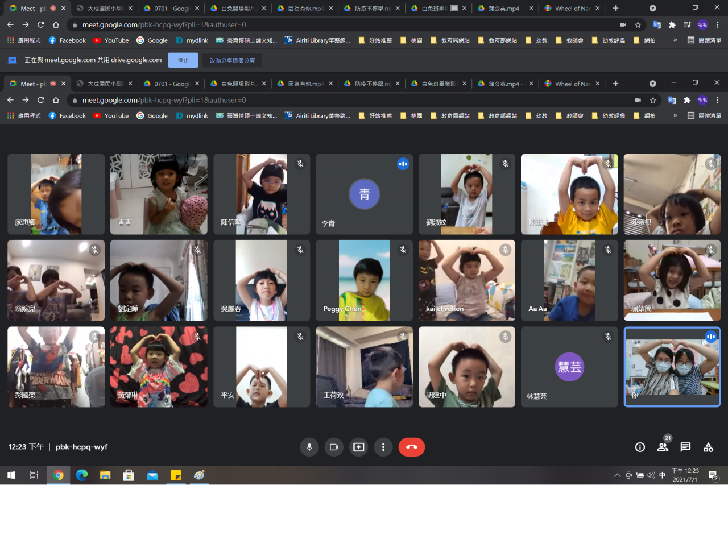Click 改為分享這個分頁 button

tap(232, 60)
